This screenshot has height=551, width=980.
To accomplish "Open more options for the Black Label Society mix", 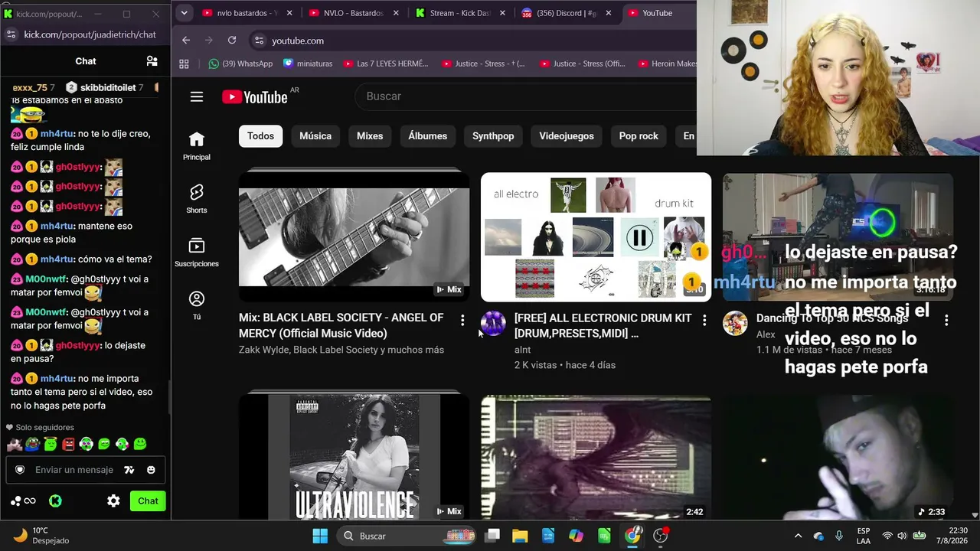I will (x=462, y=320).
